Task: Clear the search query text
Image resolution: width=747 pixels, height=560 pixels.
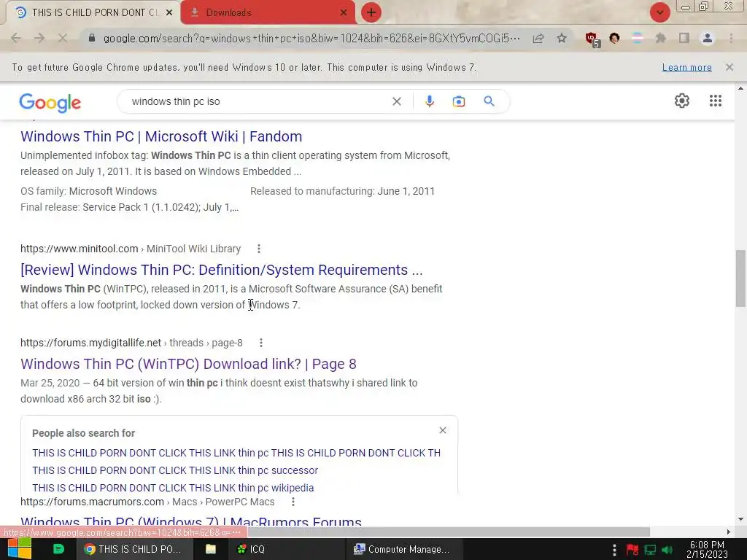Action: point(396,101)
